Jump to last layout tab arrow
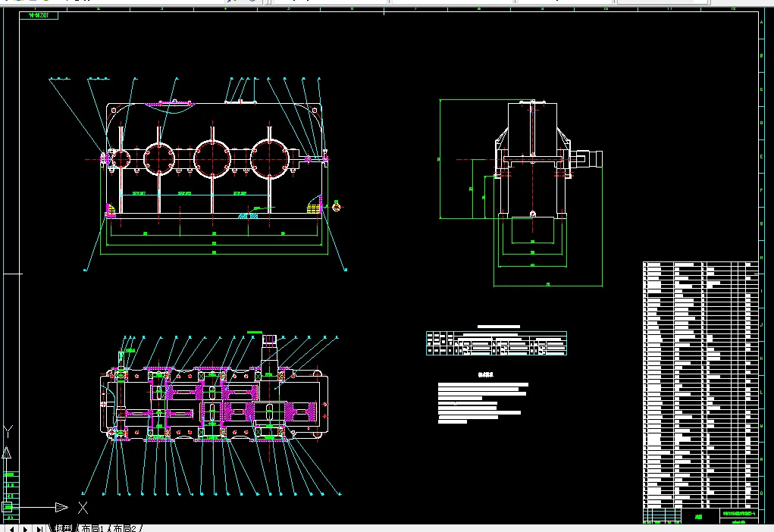The width and height of the screenshot is (774, 532). click(x=39, y=528)
